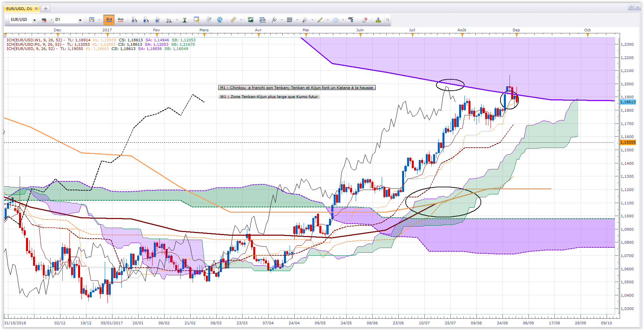Select the ABC text label tool
This screenshot has height=330, width=644.
click(x=351, y=20)
